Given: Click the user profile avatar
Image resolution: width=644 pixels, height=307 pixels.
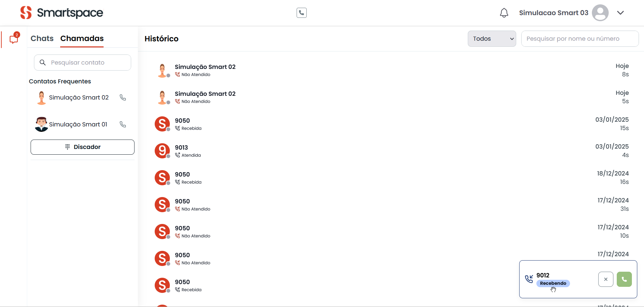Looking at the screenshot, I should (x=600, y=13).
